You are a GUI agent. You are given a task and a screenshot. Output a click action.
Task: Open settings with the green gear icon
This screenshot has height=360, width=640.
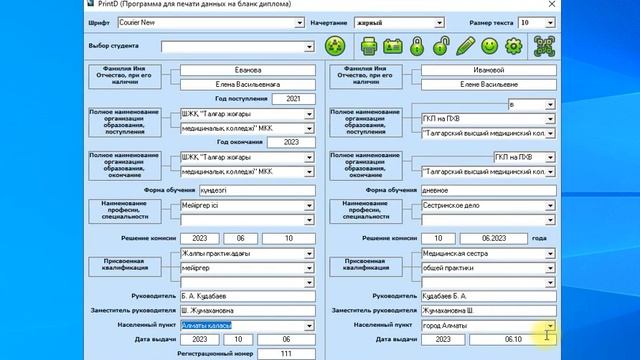pyautogui.click(x=513, y=46)
